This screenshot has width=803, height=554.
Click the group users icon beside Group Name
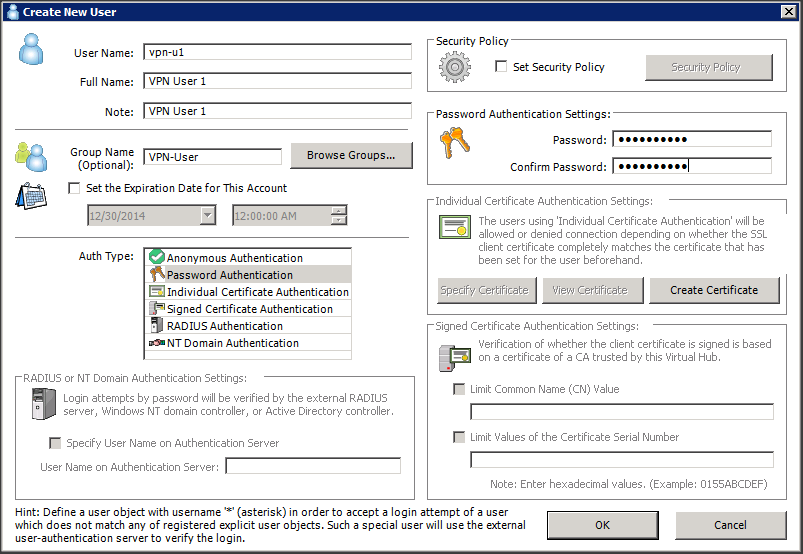pyautogui.click(x=29, y=155)
